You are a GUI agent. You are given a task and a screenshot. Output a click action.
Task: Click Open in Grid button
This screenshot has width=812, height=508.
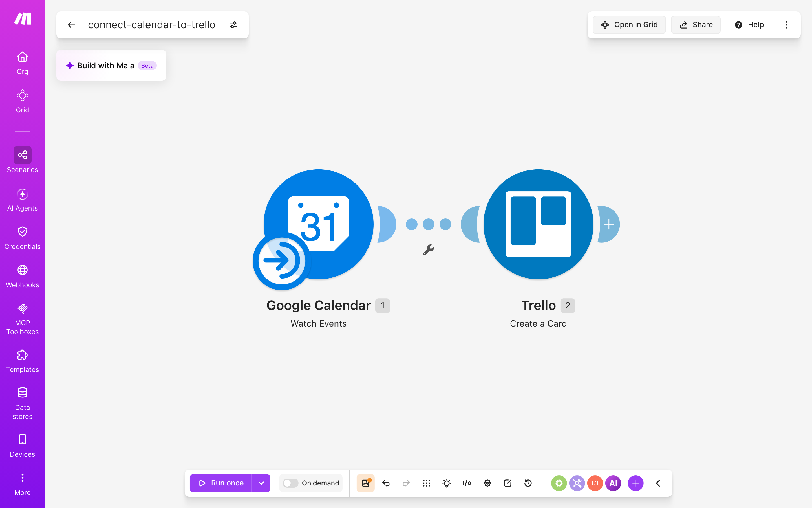tap(629, 25)
